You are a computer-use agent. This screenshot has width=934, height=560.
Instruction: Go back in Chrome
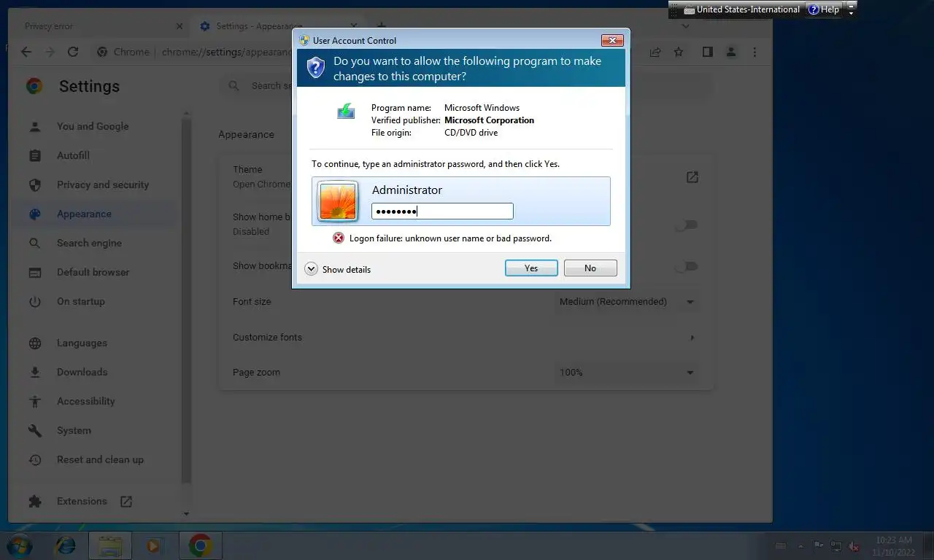[x=26, y=52]
